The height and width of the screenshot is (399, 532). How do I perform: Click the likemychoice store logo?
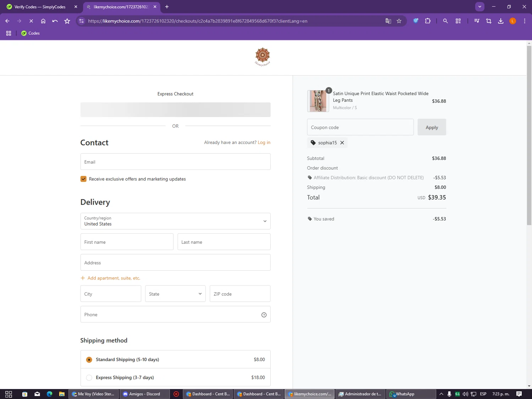[x=262, y=57]
